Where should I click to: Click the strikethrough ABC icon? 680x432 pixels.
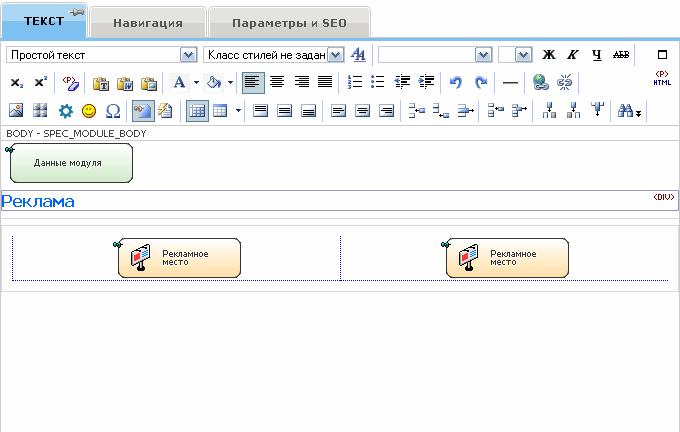620,54
